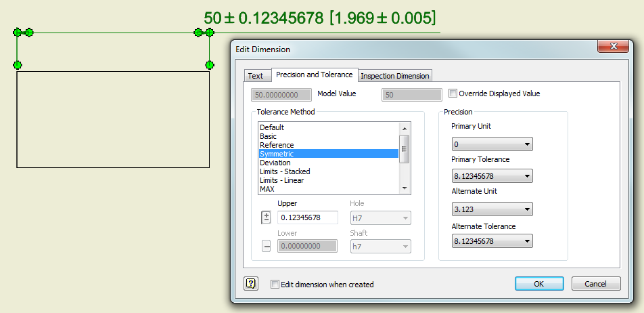
Task: Select Limits - Linear tolerance method
Action: tap(329, 180)
